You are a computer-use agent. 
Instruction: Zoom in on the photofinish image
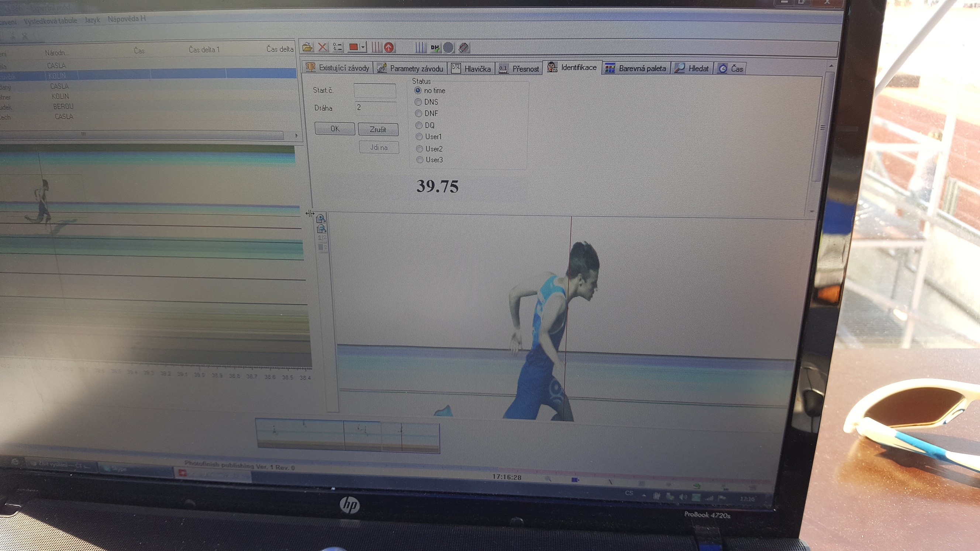tap(321, 218)
